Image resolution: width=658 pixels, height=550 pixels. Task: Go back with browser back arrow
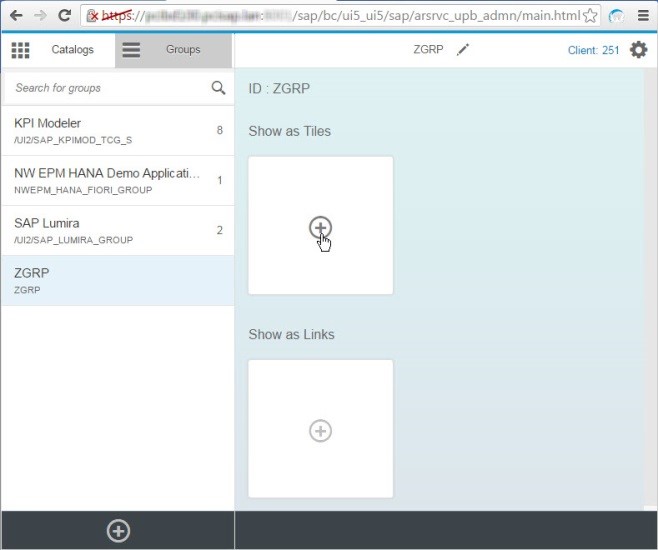[16, 16]
